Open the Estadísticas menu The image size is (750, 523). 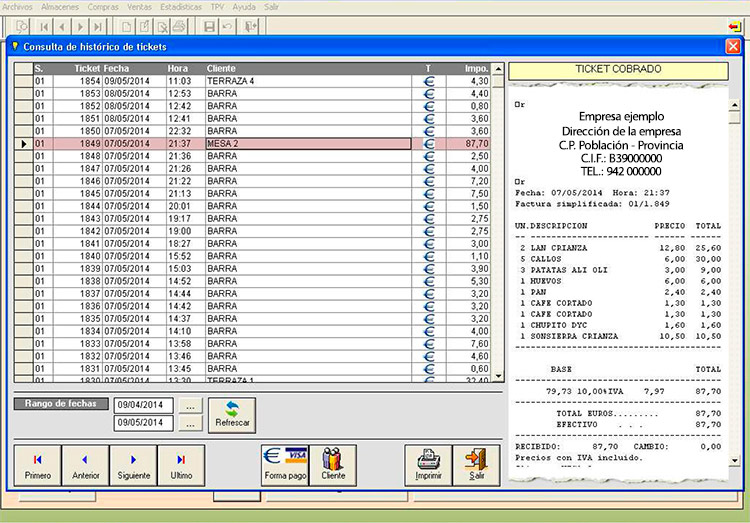tap(181, 7)
